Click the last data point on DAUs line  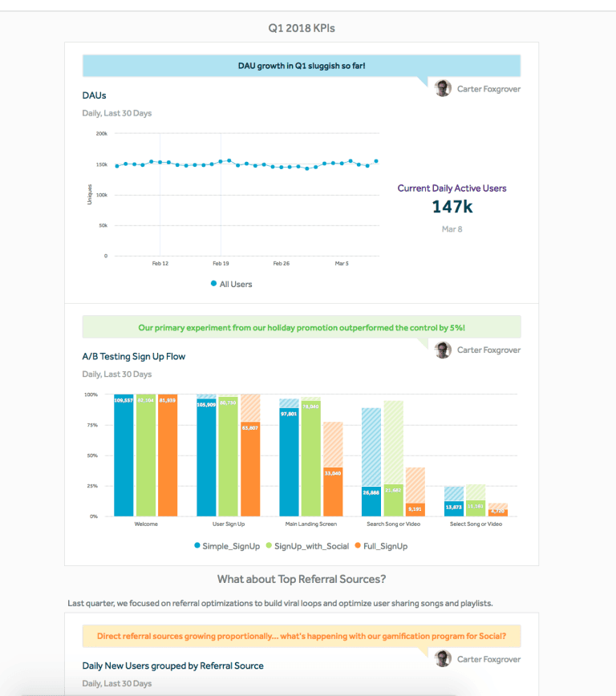click(376, 161)
